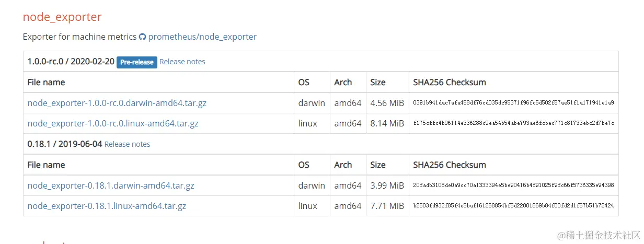
Task: Click the Pre-release badge
Action: pyautogui.click(x=137, y=62)
